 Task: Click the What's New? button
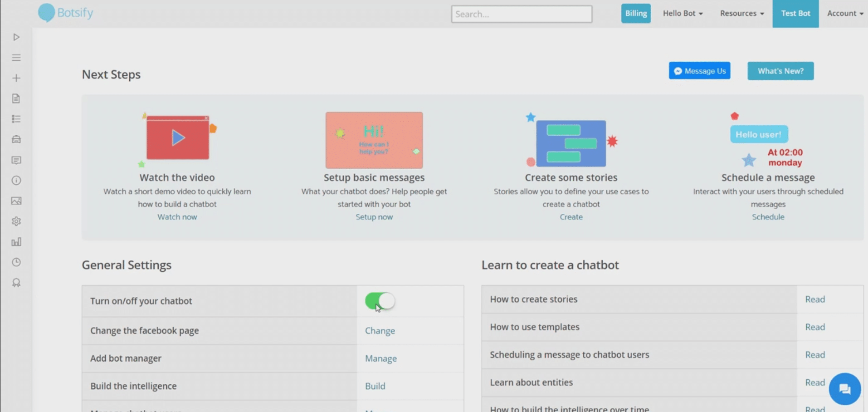[780, 71]
